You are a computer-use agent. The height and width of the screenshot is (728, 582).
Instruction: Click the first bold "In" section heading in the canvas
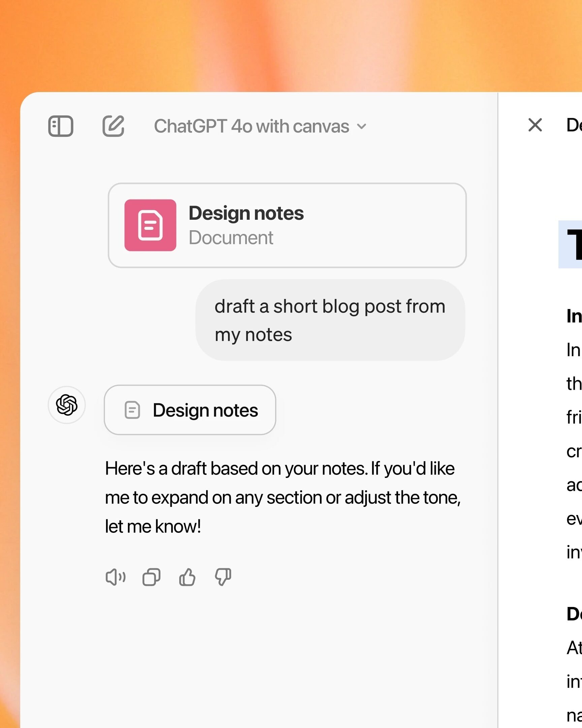point(574,316)
